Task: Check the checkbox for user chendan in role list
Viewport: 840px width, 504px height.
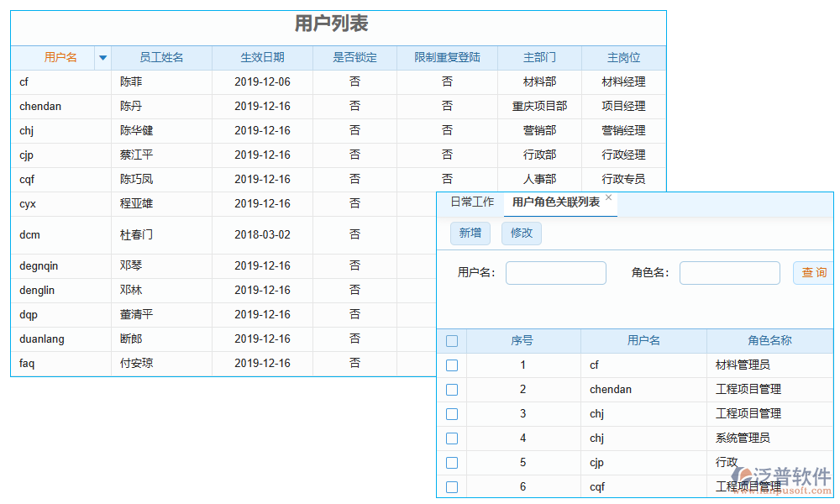Action: point(452,389)
